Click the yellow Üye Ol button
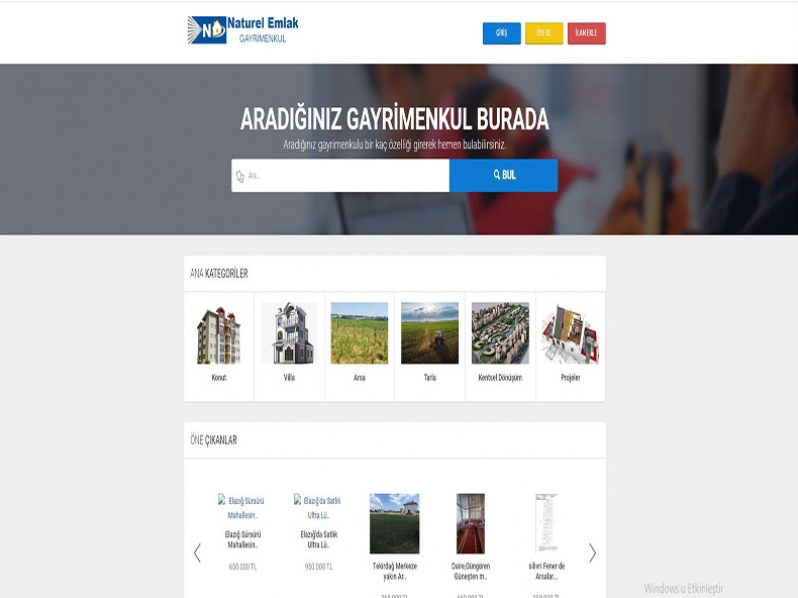 (x=544, y=33)
